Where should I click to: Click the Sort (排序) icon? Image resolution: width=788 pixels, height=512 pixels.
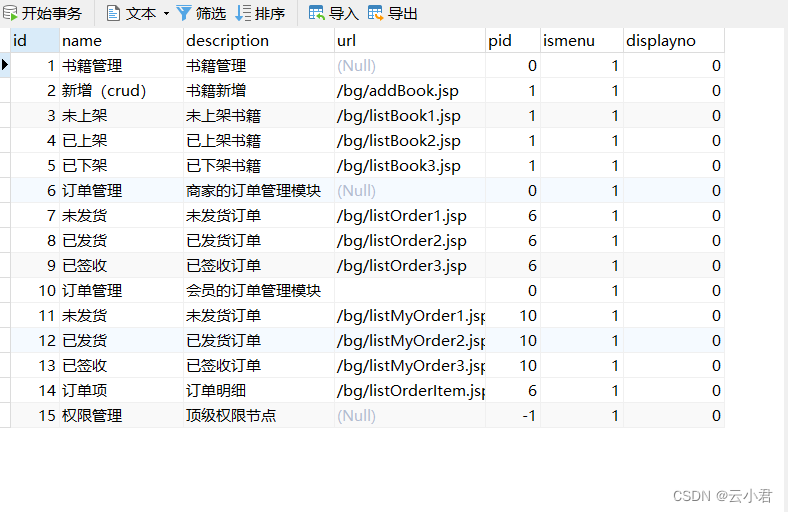tap(243, 13)
